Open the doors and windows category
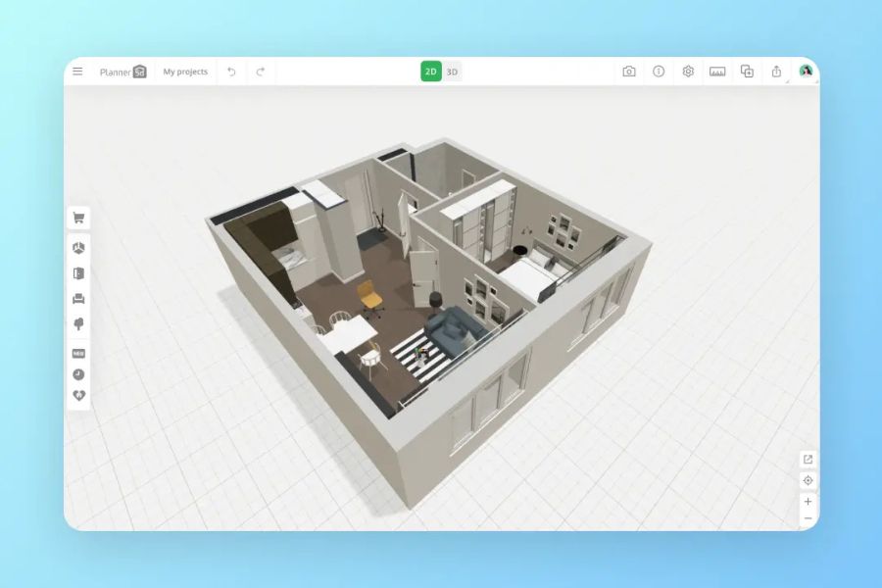The height and width of the screenshot is (588, 882). (78, 271)
